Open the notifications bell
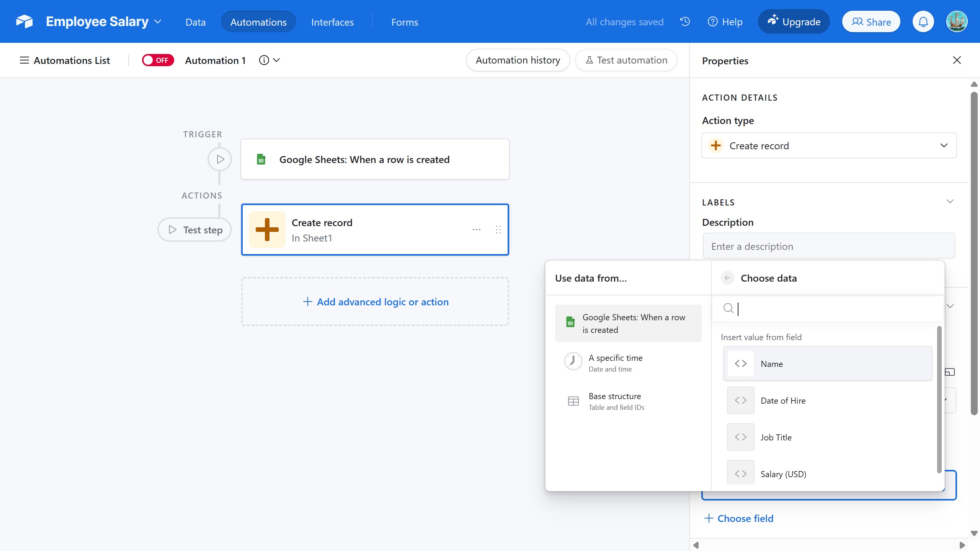 click(x=923, y=22)
